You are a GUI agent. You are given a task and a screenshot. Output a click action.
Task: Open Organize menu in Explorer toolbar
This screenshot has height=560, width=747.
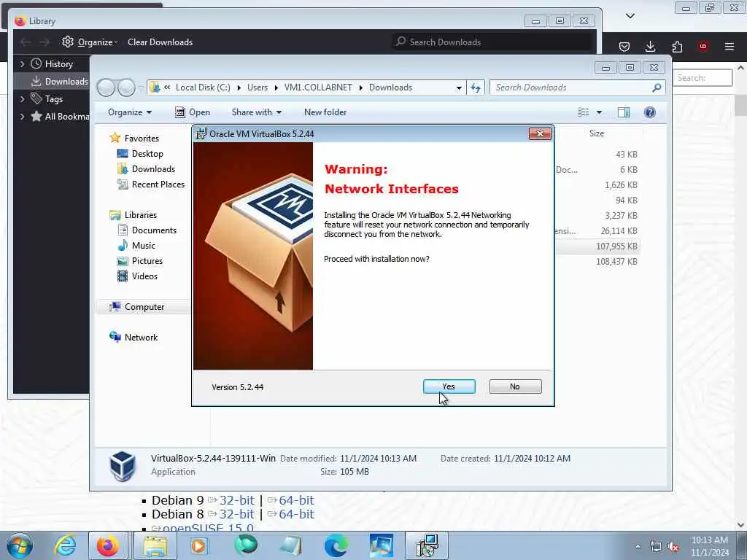point(130,112)
